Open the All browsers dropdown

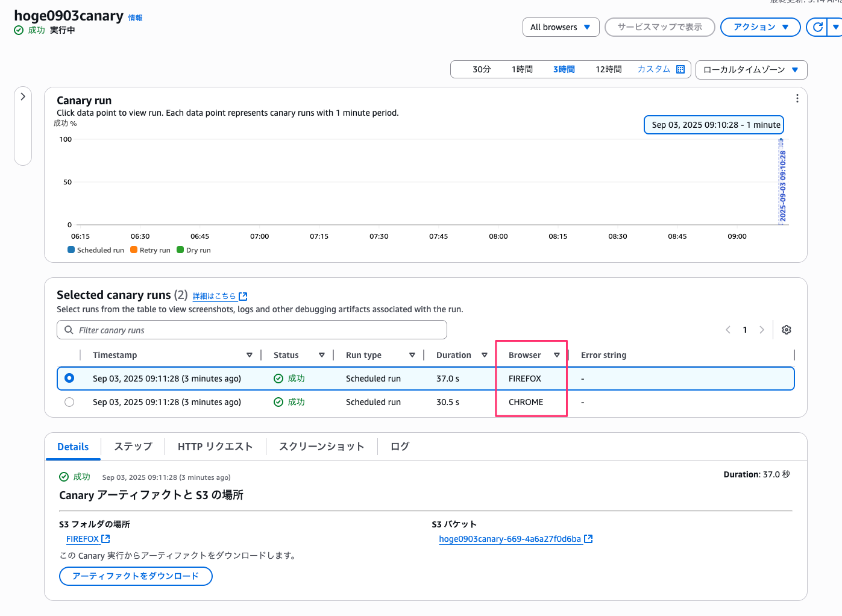coord(561,27)
